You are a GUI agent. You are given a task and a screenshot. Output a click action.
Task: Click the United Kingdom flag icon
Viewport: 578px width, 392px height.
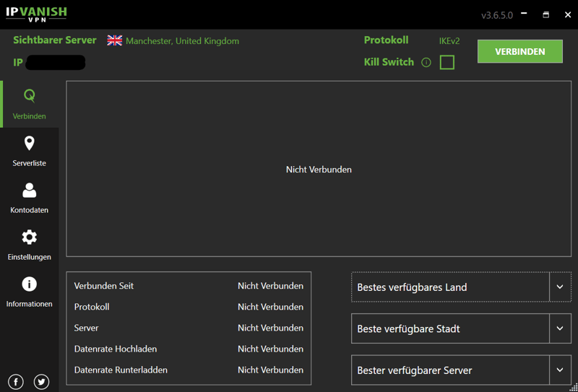115,40
